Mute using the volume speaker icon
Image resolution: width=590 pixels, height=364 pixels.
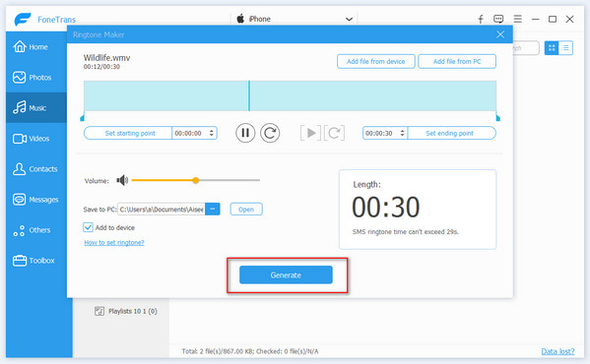click(122, 180)
